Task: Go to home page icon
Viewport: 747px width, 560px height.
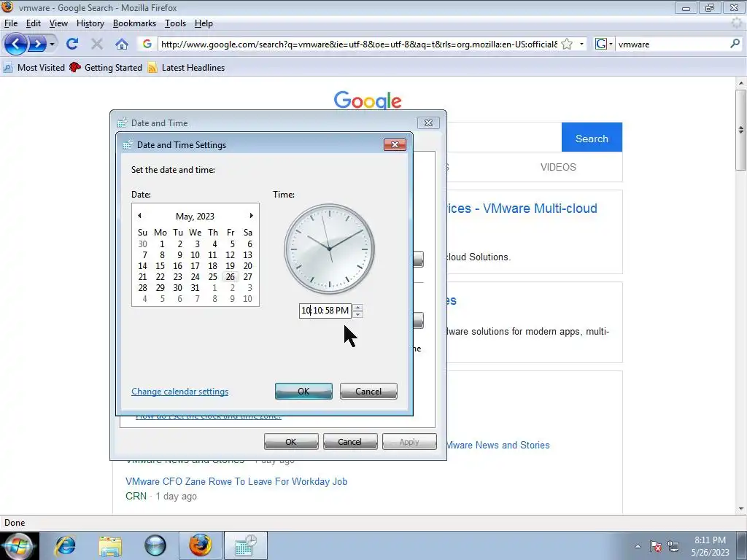Action: 122,44
